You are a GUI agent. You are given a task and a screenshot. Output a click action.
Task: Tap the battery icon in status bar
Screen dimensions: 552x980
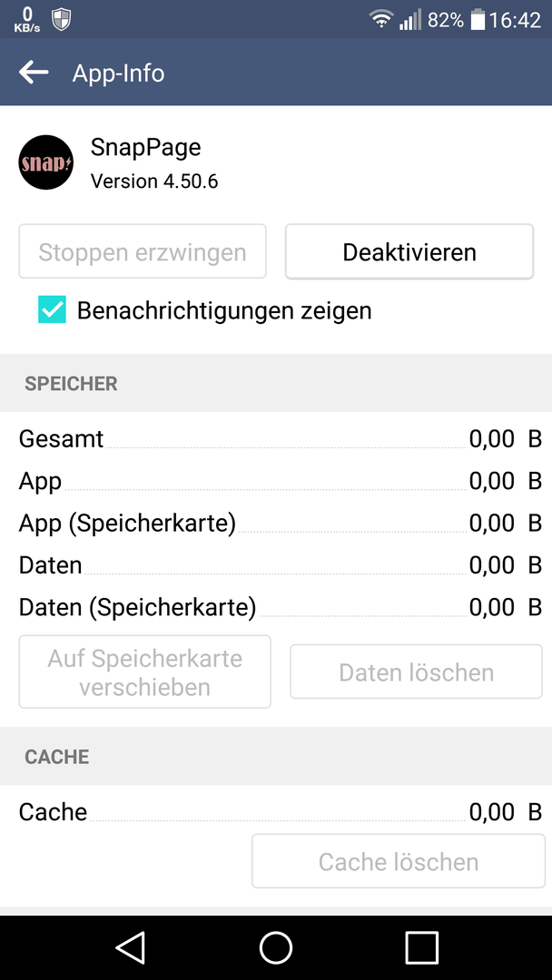[x=478, y=19]
